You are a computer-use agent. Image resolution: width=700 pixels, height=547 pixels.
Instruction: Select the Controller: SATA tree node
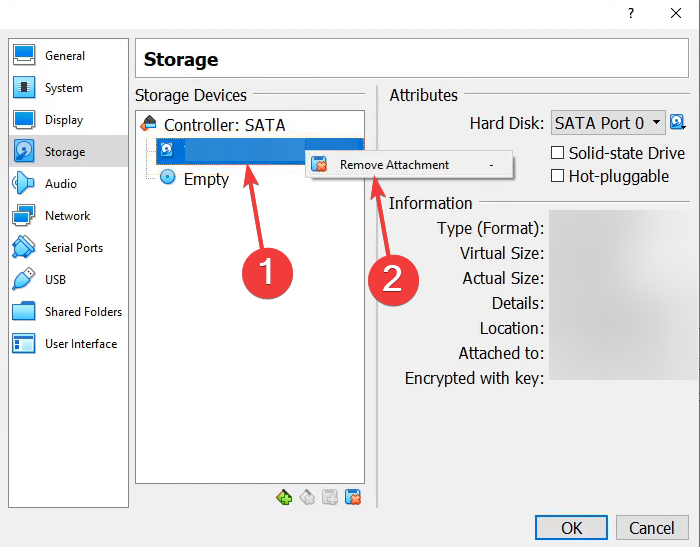point(224,125)
